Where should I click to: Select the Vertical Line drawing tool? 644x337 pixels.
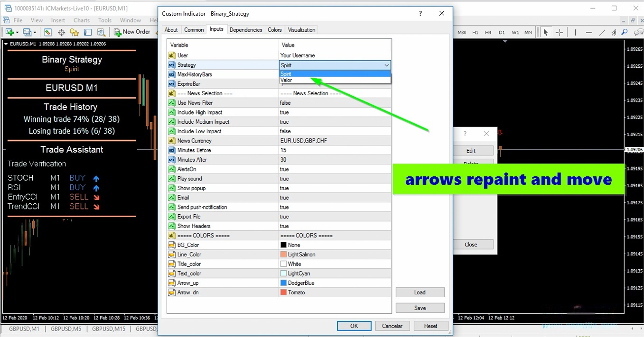[575, 32]
